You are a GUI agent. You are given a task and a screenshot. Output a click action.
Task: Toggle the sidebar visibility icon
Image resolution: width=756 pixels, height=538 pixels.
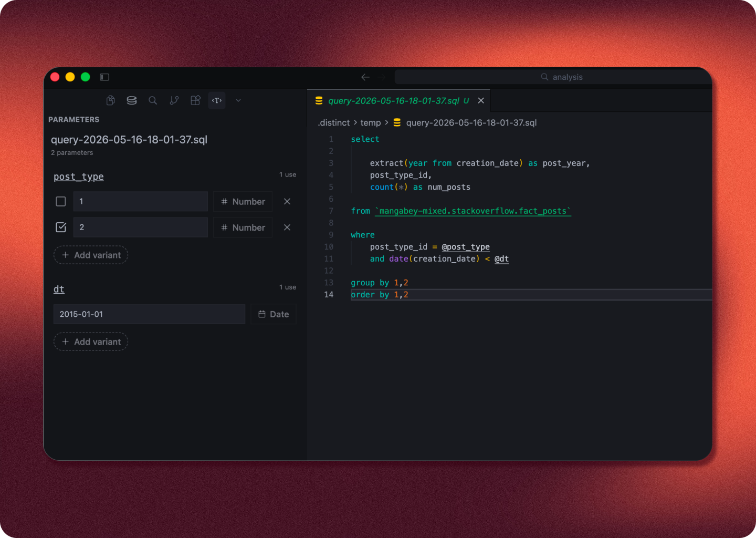pos(104,77)
